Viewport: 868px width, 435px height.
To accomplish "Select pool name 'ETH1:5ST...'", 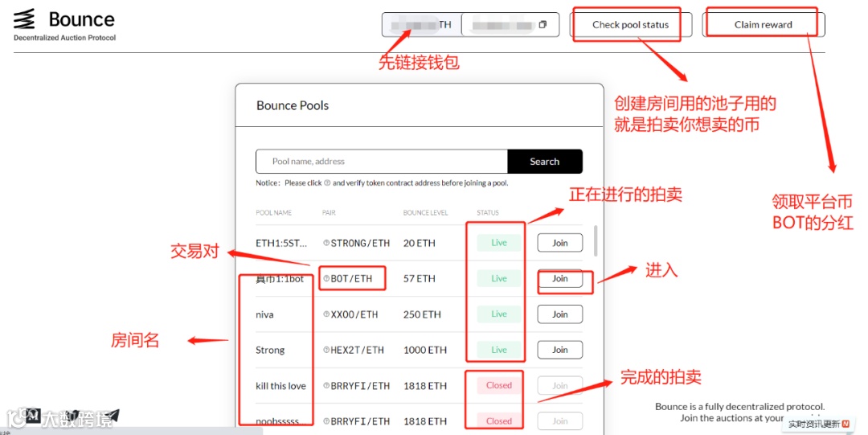I will 281,243.
